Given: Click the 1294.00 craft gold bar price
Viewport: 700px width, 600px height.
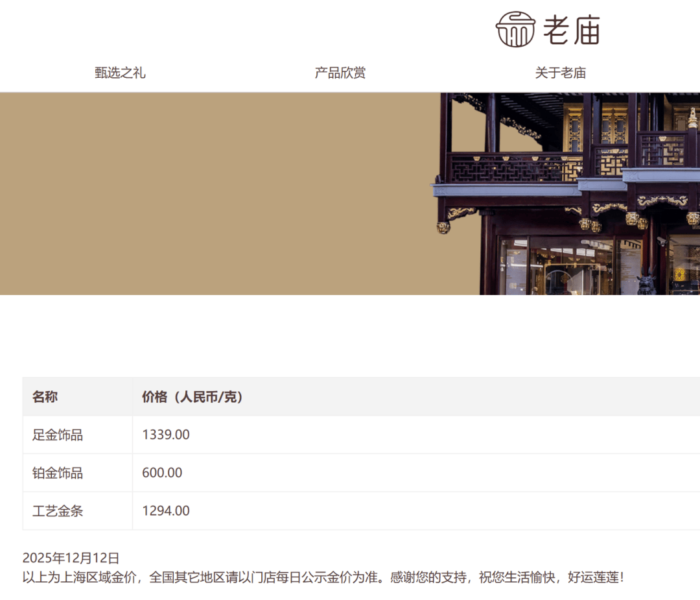Looking at the screenshot, I should click(x=165, y=510).
